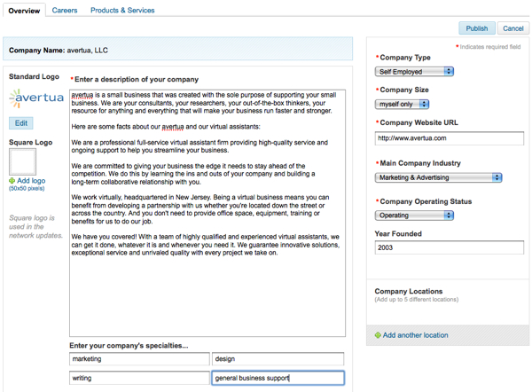Image resolution: width=532 pixels, height=392 pixels.
Task: Expand the Company Operating Status dropdown
Action: tap(415, 216)
